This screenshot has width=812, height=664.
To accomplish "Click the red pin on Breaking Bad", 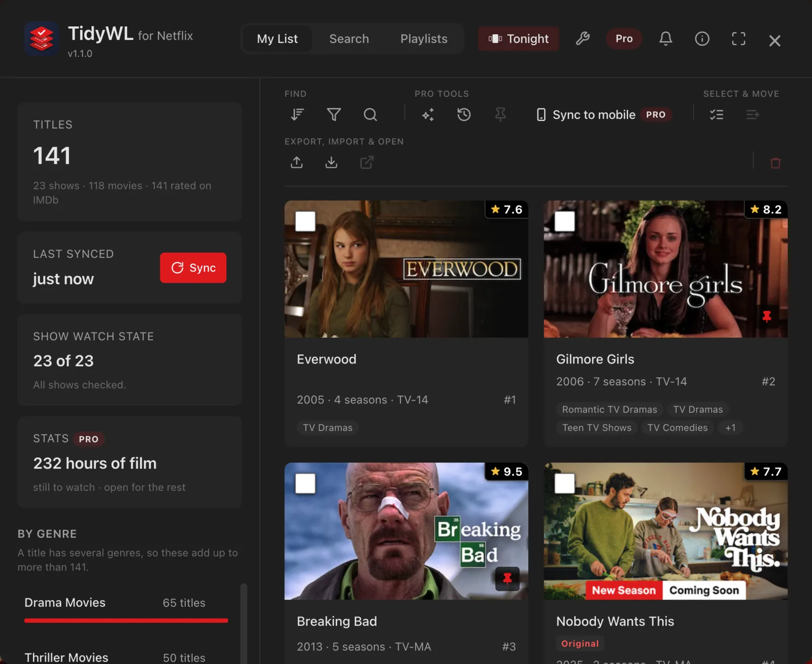I will tap(507, 578).
